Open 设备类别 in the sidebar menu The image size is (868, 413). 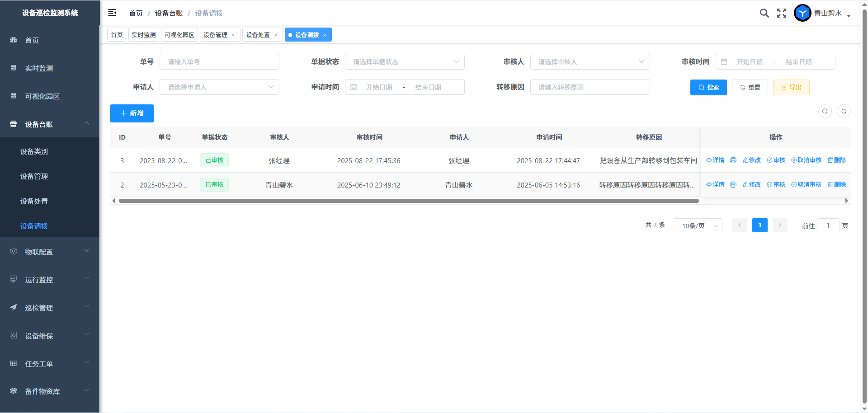click(34, 152)
